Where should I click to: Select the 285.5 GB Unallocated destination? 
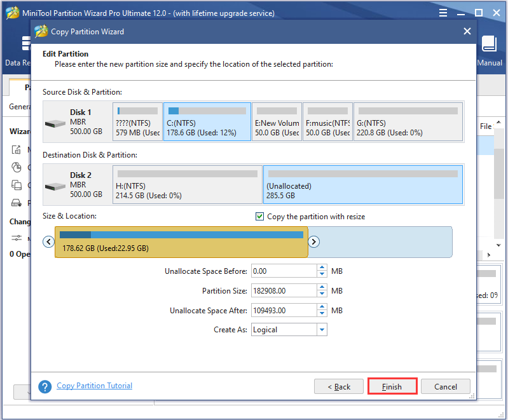click(363, 184)
